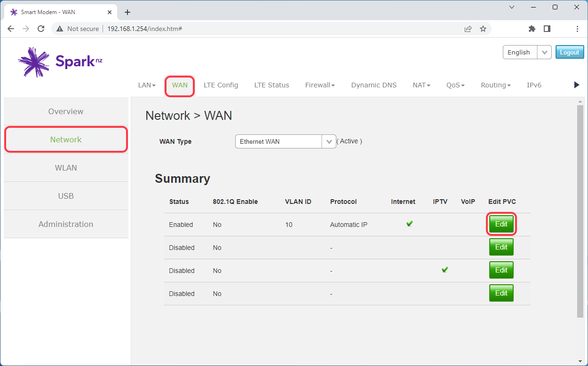Select USB in the sidebar
The width and height of the screenshot is (588, 366).
tap(66, 196)
